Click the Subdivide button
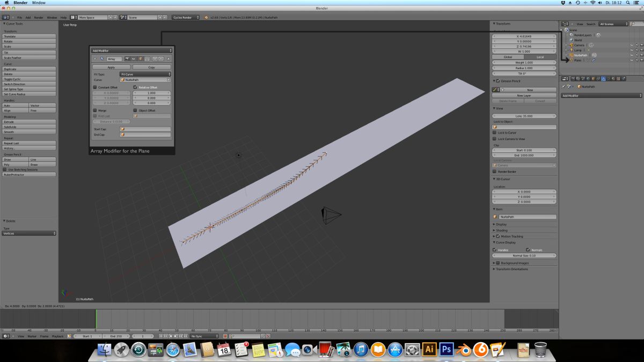The width and height of the screenshot is (644, 362). tap(30, 127)
